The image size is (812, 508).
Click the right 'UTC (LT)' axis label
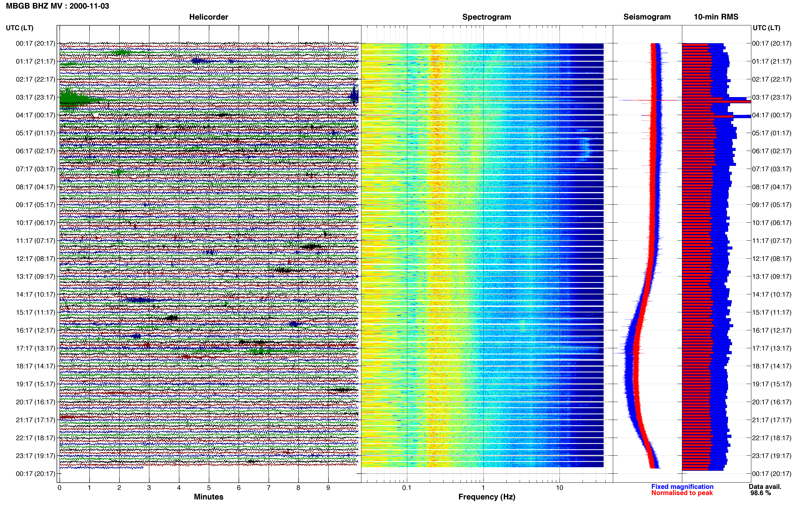(766, 28)
